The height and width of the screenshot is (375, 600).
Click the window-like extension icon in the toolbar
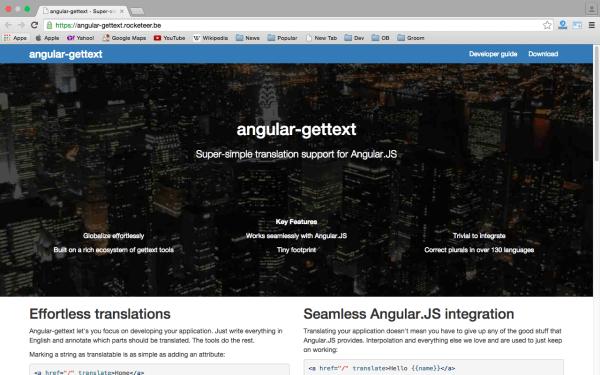(x=577, y=25)
